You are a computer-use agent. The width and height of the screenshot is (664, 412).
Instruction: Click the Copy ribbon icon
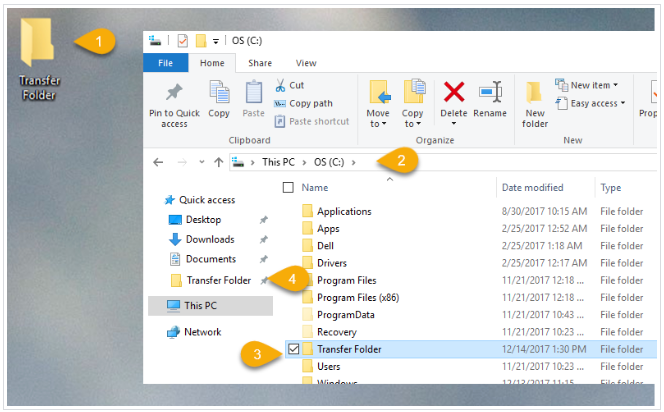tap(219, 92)
